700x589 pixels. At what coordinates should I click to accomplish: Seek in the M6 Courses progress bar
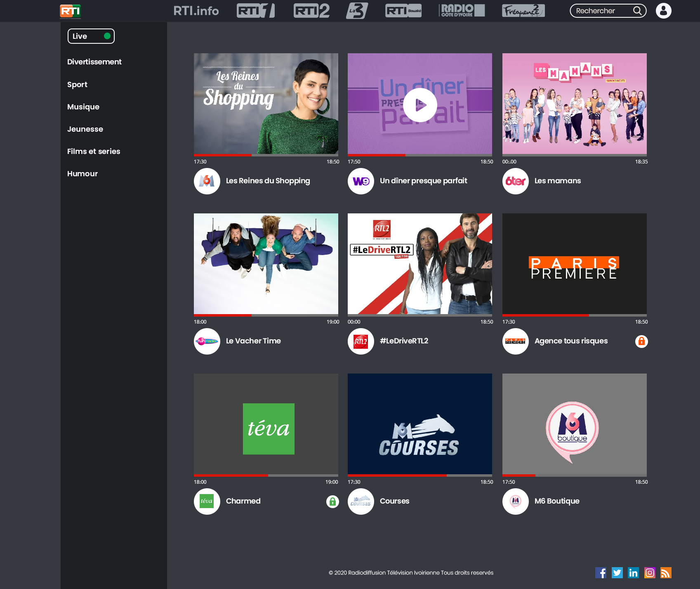(420, 475)
